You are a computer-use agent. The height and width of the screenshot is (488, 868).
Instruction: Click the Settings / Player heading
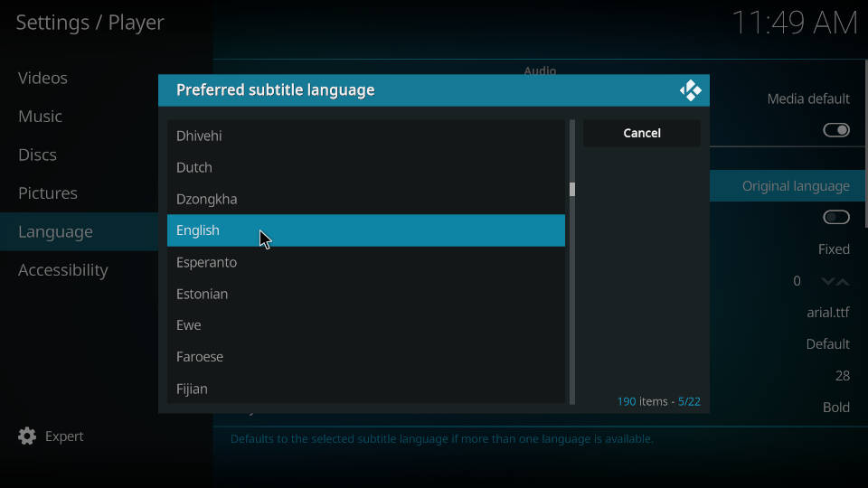(90, 23)
